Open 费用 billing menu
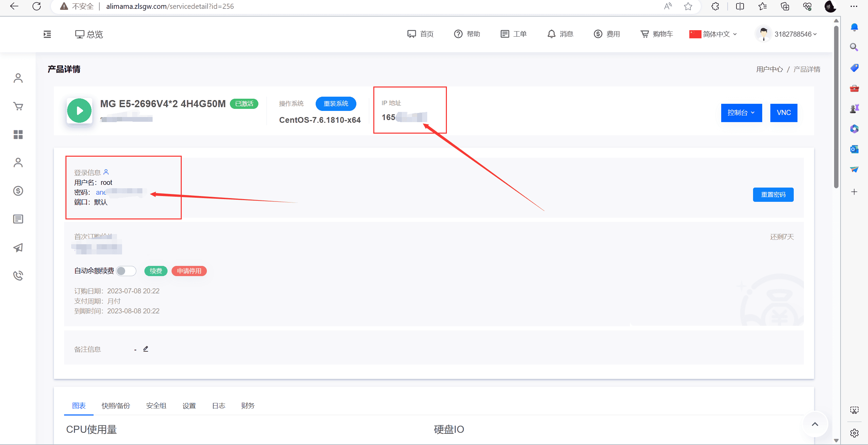The width and height of the screenshot is (868, 445). tap(607, 34)
